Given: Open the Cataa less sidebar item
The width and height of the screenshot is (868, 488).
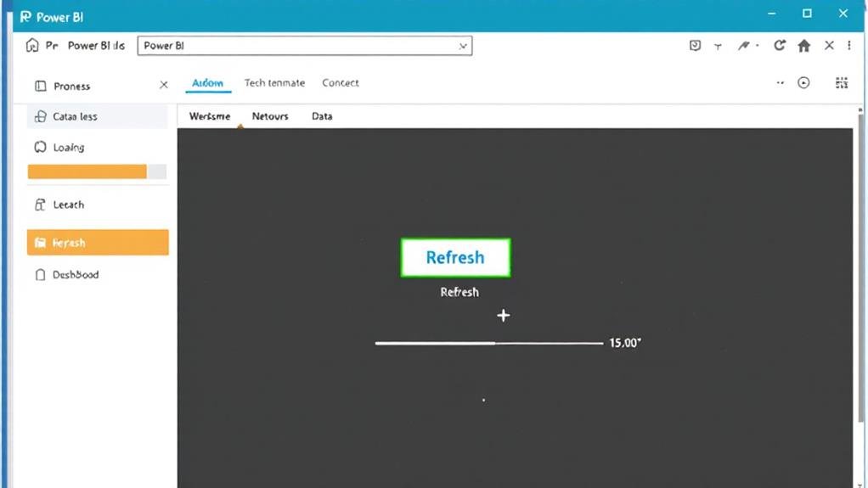Looking at the screenshot, I should [x=98, y=117].
